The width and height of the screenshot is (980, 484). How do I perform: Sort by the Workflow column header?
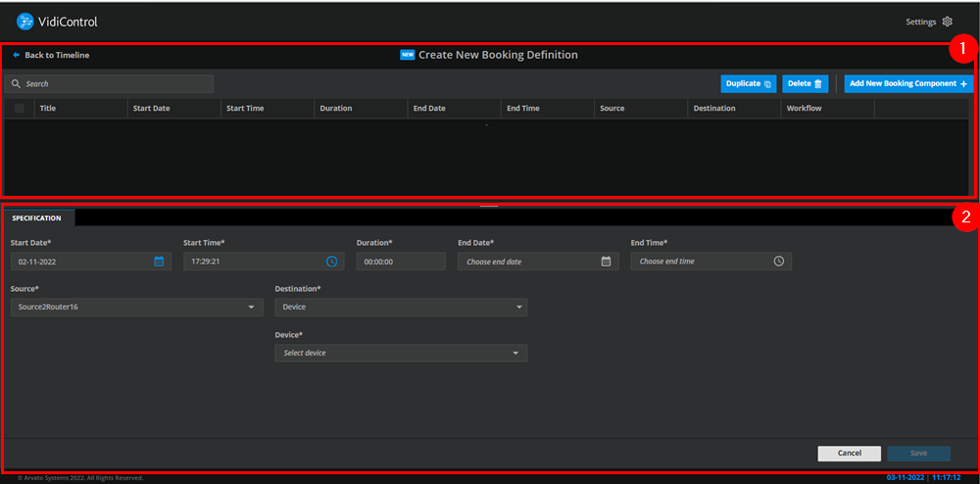804,109
